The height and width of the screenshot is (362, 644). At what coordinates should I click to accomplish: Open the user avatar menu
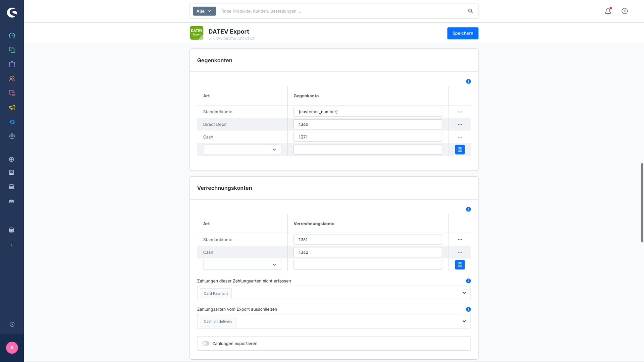pyautogui.click(x=12, y=348)
